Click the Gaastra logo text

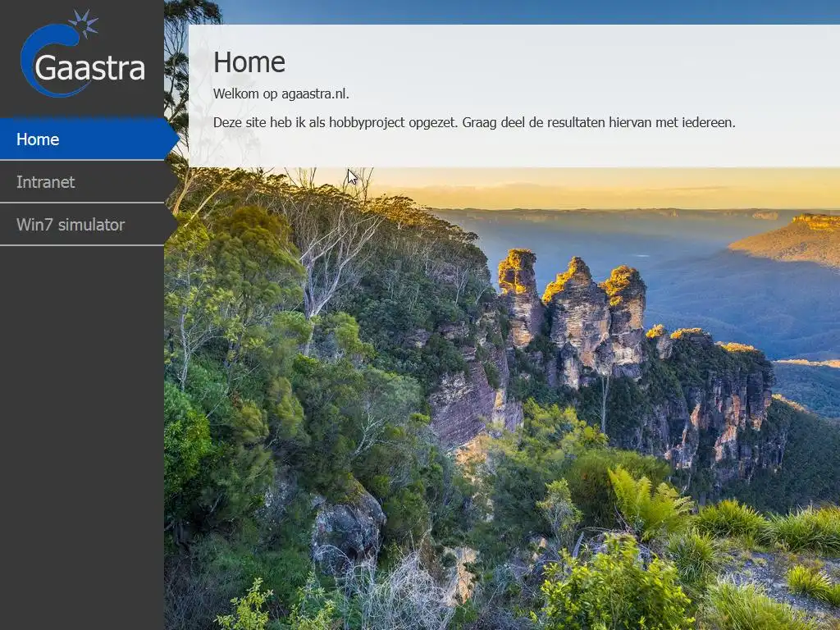click(x=89, y=67)
